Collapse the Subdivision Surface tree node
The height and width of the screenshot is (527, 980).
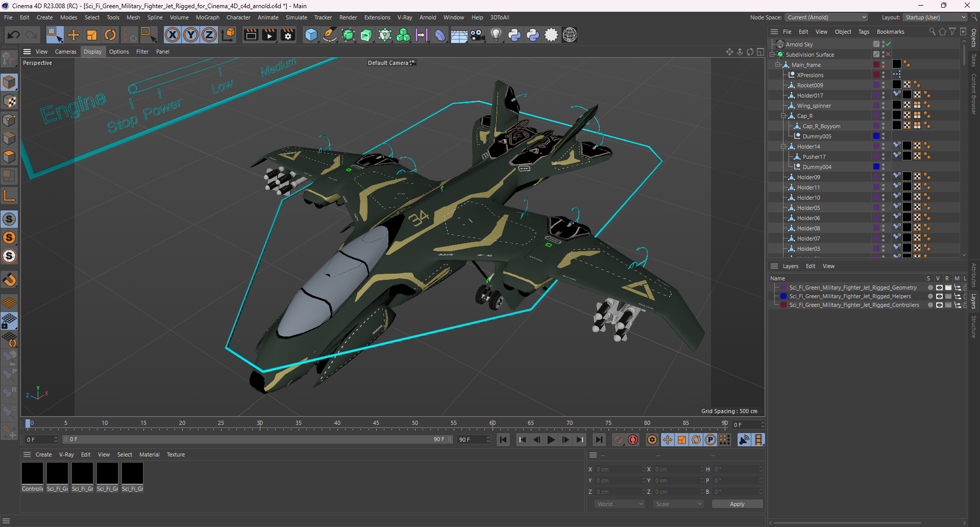(772, 55)
